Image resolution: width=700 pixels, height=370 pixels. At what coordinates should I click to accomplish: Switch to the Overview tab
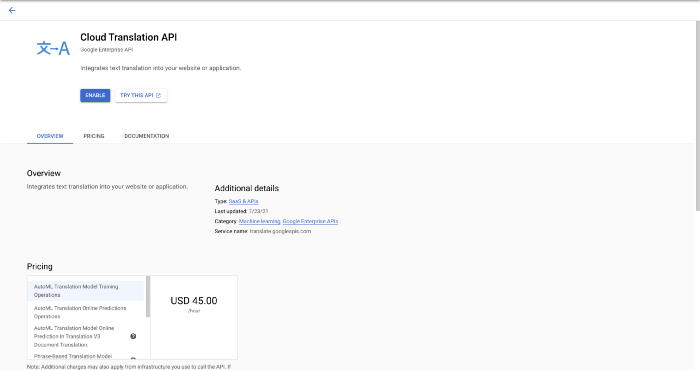[50, 136]
